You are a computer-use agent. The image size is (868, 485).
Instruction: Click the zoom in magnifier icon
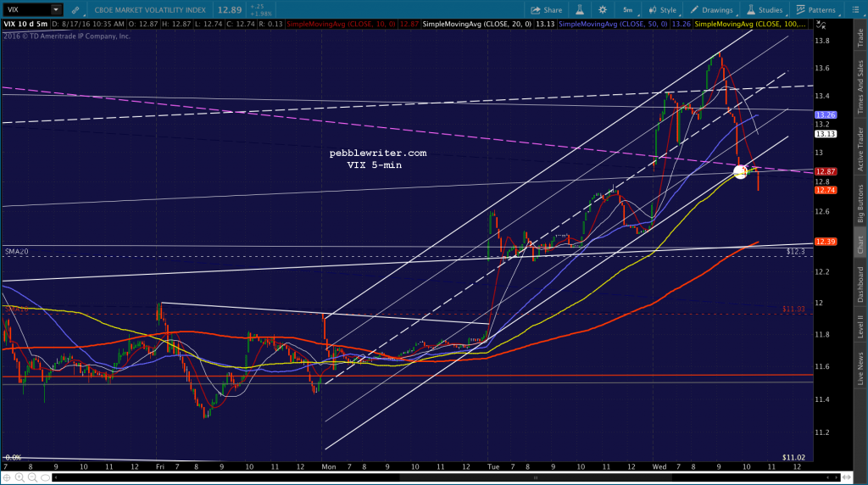(x=20, y=477)
